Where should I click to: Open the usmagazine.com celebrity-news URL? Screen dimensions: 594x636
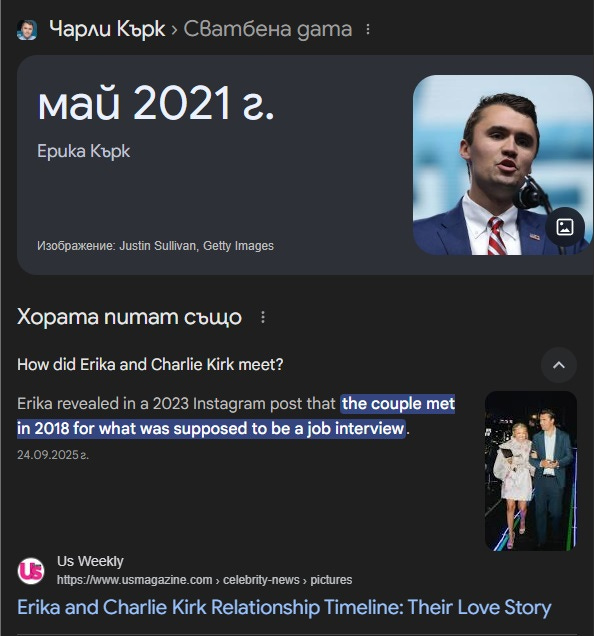[x=204, y=580]
